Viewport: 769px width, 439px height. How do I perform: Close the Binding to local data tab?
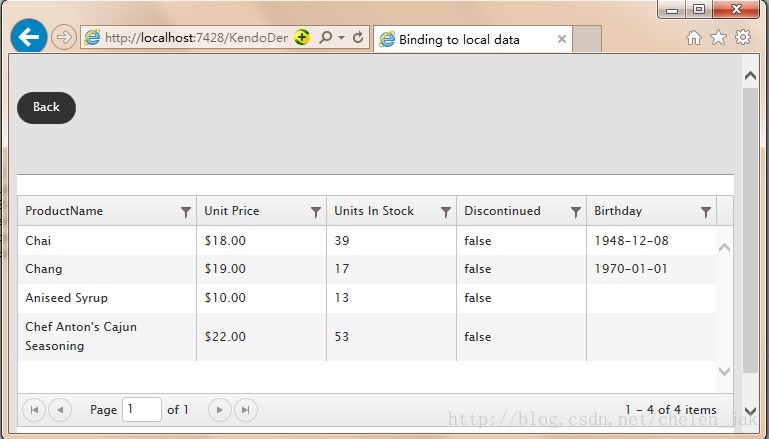562,39
